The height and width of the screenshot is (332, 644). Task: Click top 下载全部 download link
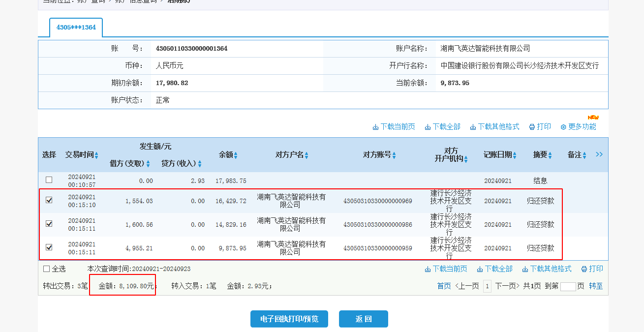coord(447,127)
